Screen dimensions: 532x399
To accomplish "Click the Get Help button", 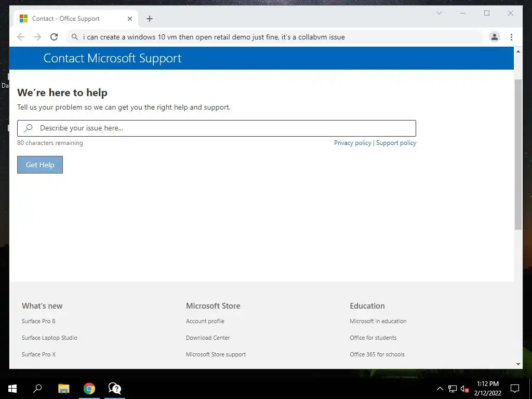I will (x=40, y=165).
